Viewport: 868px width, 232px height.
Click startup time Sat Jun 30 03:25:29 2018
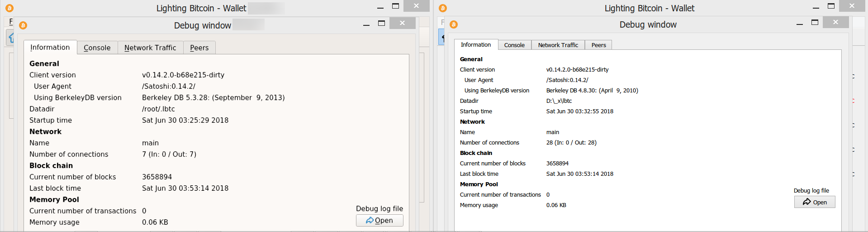(x=185, y=120)
